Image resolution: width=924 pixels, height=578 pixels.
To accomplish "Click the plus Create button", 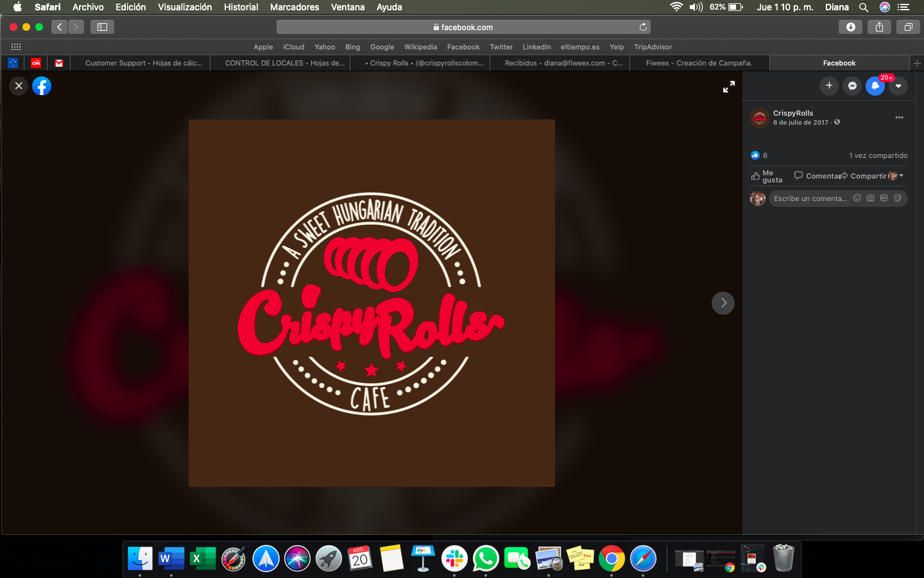I will click(x=829, y=85).
